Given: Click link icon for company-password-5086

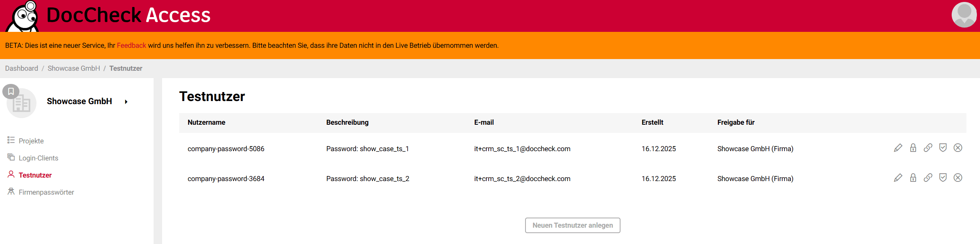Looking at the screenshot, I should [928, 148].
